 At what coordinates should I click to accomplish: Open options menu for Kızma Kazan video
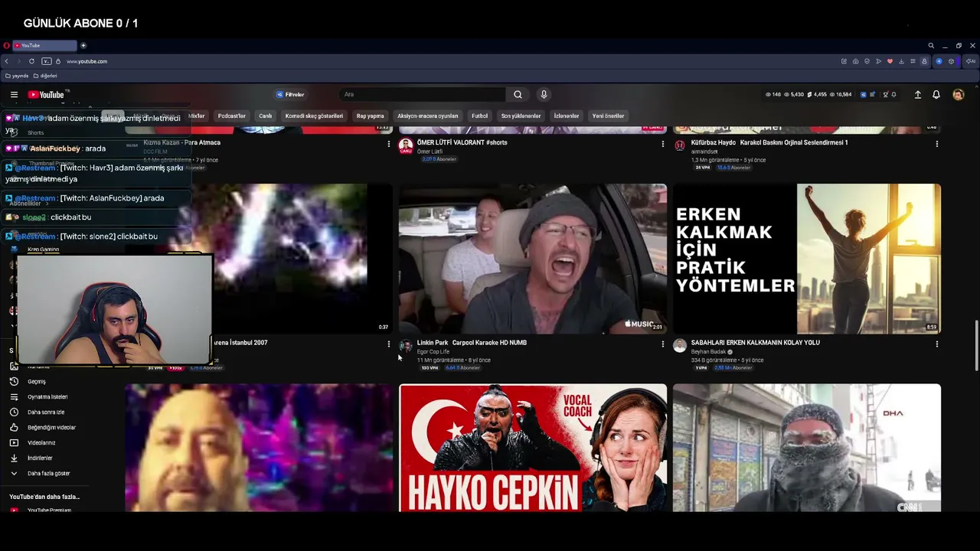point(389,144)
